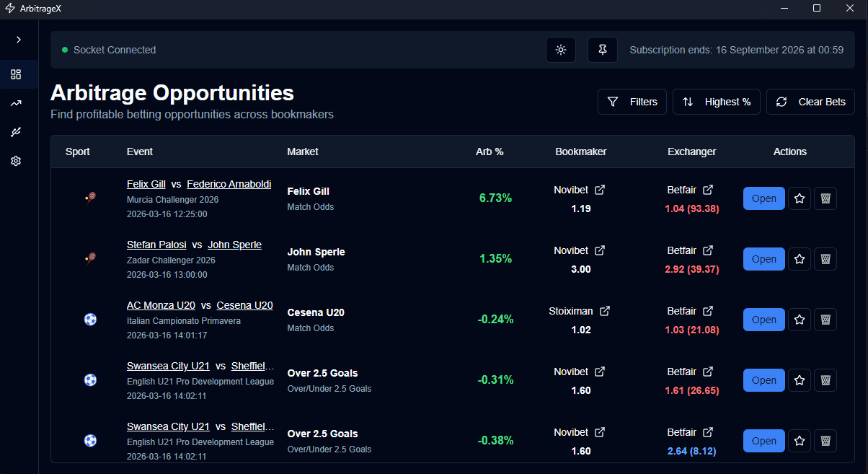Open the Filters panel

pyautogui.click(x=632, y=102)
